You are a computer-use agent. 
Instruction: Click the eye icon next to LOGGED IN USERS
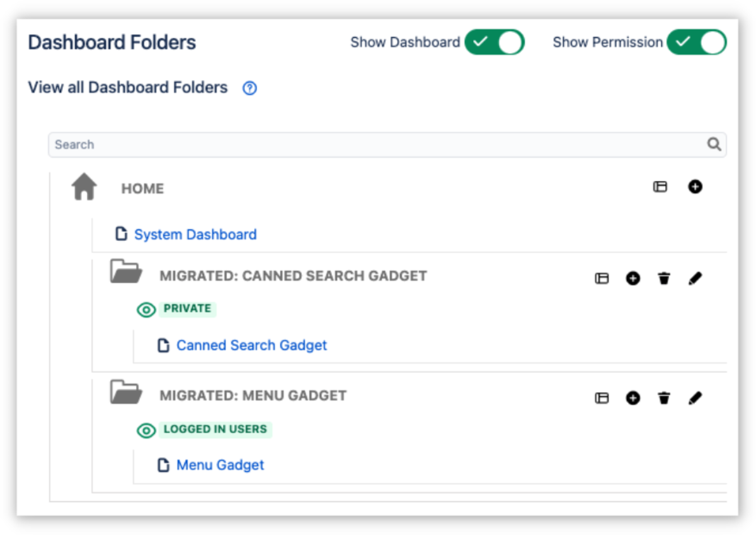[x=146, y=430]
